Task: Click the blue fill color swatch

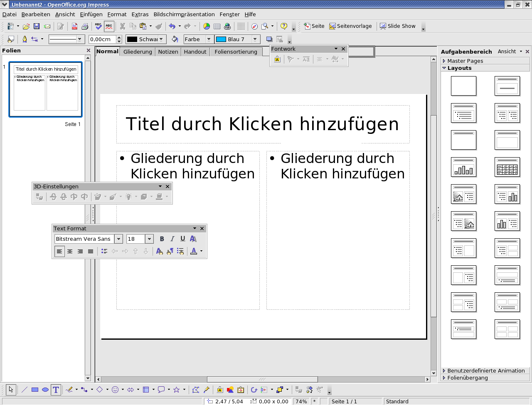Action: (x=221, y=39)
